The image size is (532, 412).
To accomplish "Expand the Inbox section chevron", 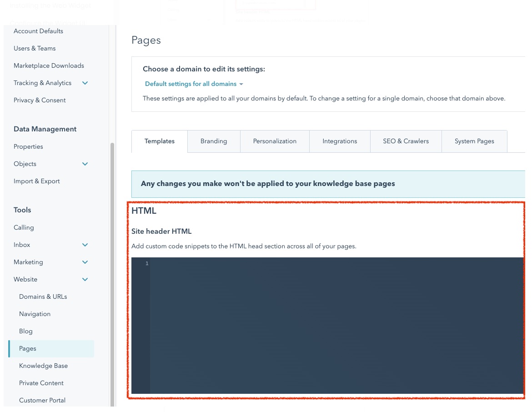I will [85, 245].
